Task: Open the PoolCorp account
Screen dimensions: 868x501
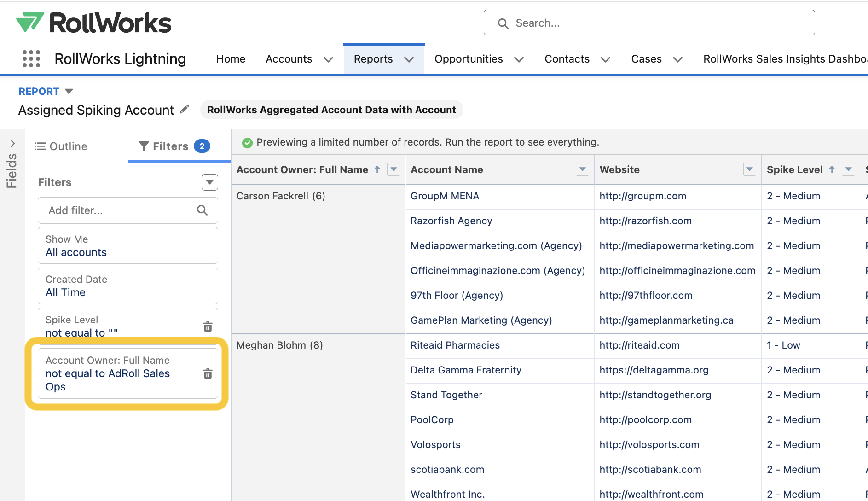Action: tap(432, 420)
